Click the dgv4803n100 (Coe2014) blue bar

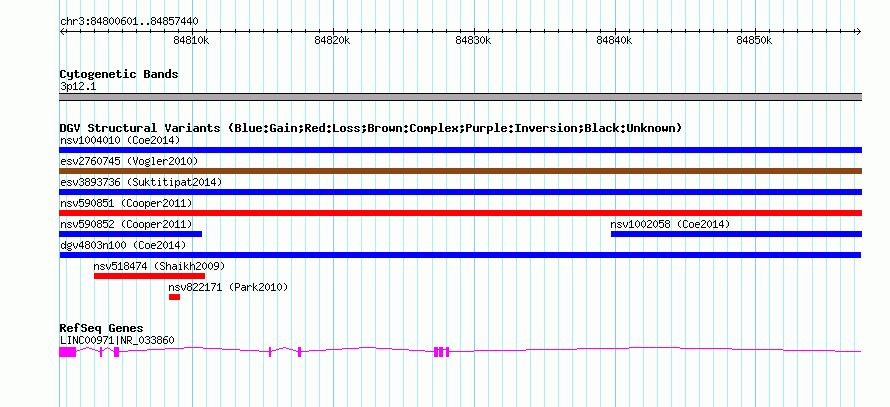point(460,255)
